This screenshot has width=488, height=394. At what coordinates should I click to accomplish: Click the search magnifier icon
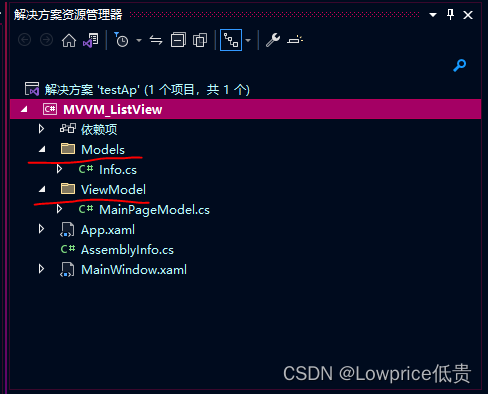tap(459, 65)
